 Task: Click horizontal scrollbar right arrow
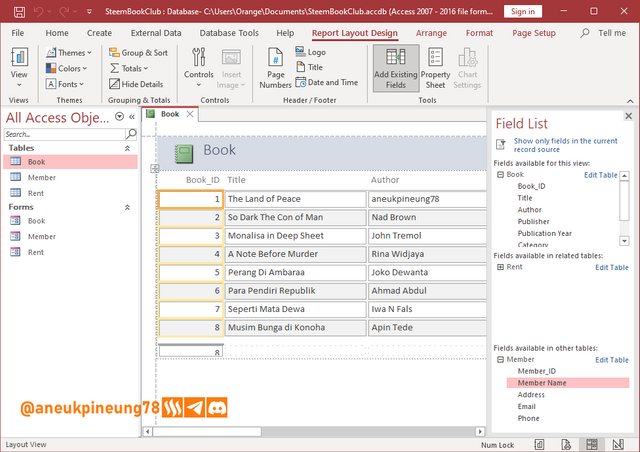tap(480, 432)
